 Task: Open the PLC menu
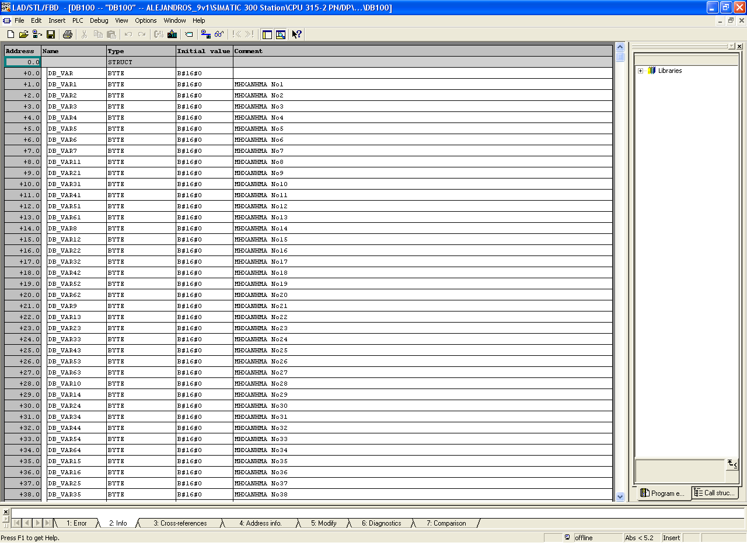78,20
